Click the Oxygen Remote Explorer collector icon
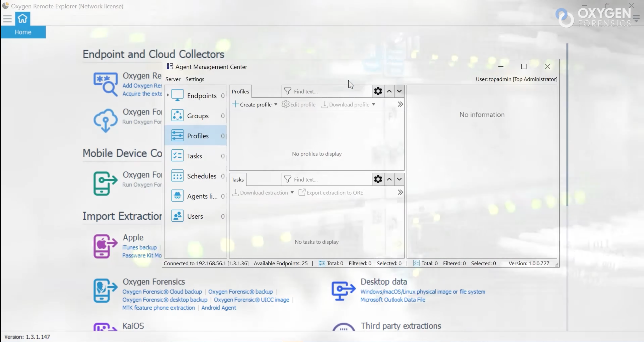The height and width of the screenshot is (342, 644). [x=106, y=84]
